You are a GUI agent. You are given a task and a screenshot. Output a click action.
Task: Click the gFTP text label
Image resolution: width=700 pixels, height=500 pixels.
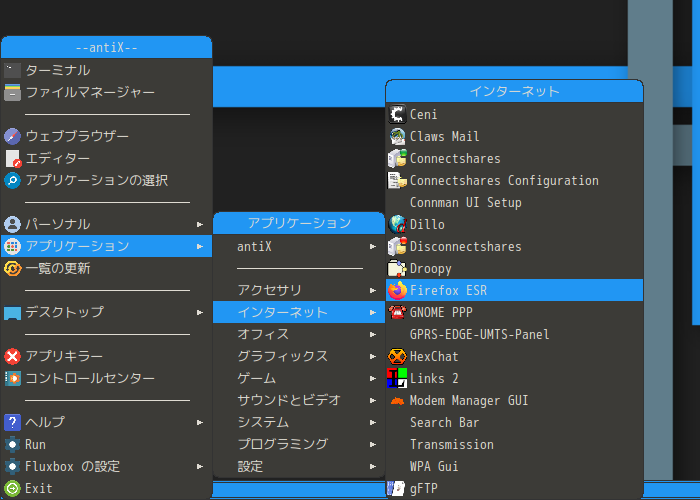tap(424, 489)
